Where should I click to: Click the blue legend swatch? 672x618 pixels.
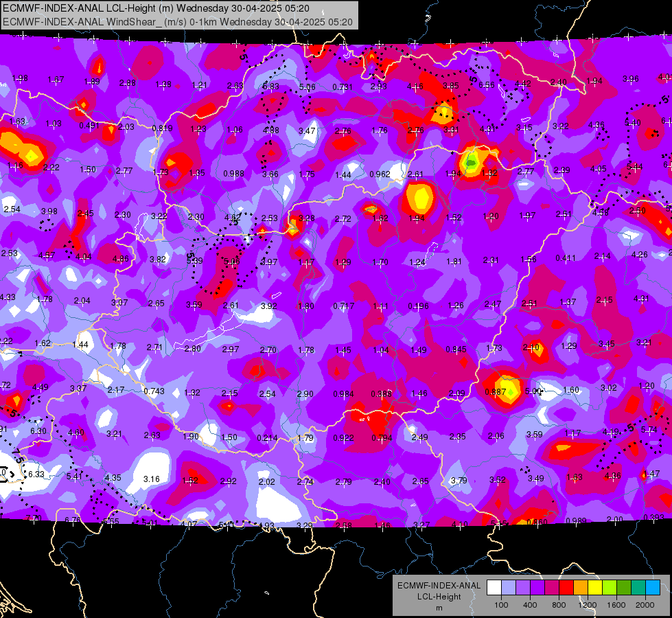pyautogui.click(x=653, y=588)
